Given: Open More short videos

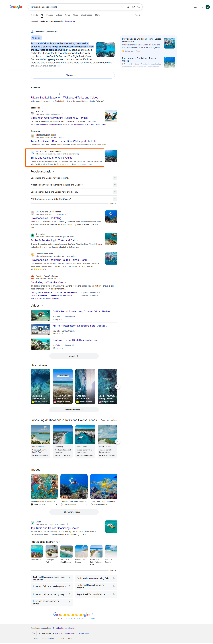Looking at the screenshot, I should 74,410.
